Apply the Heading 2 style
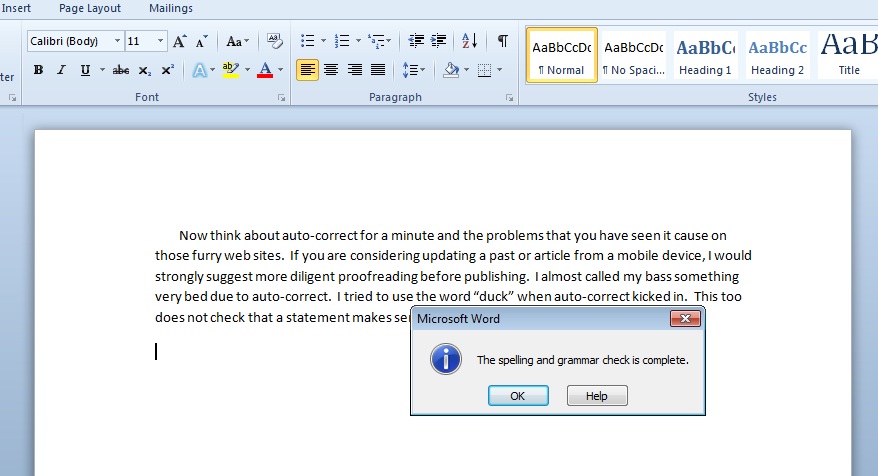The width and height of the screenshot is (878, 476). (x=777, y=55)
